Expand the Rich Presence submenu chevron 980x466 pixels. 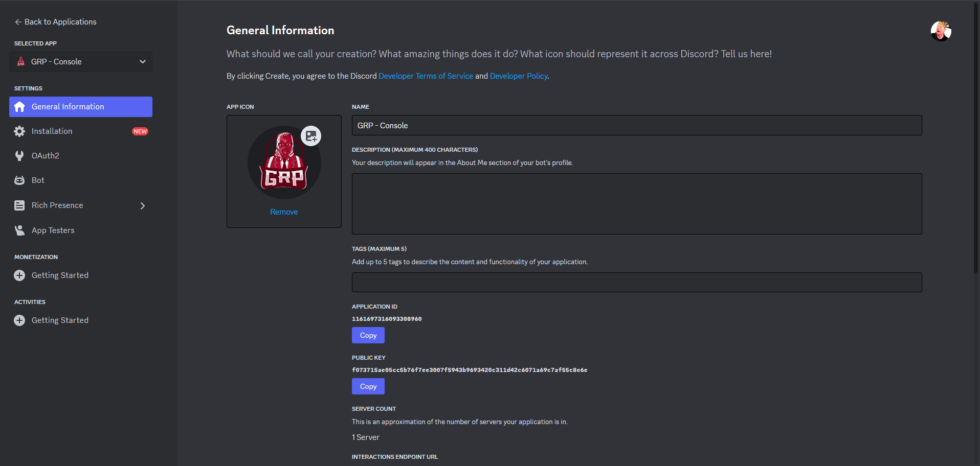point(143,206)
